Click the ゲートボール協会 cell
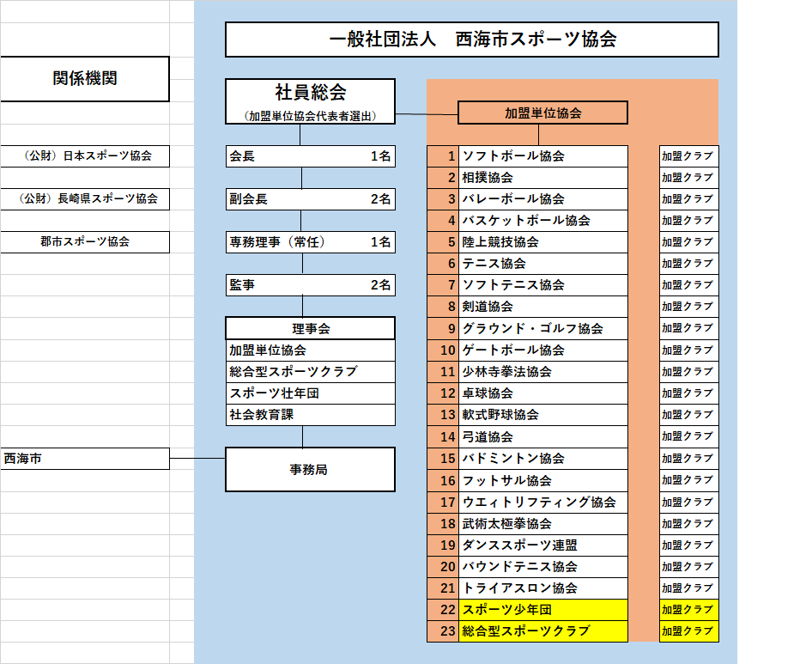Viewport: 812px width, 664px height. (x=543, y=350)
